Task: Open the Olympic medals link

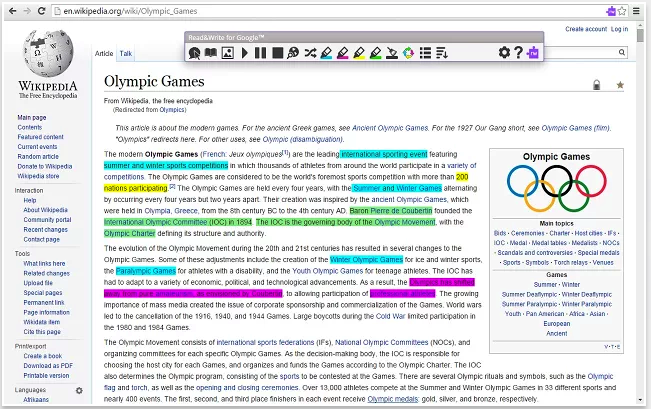Action: (x=393, y=399)
